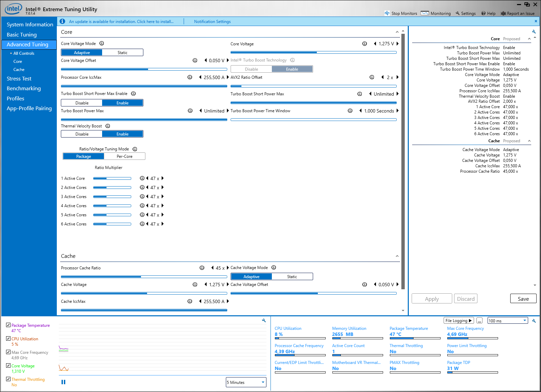Click info icon for Processor Cache Ratio

202,268
